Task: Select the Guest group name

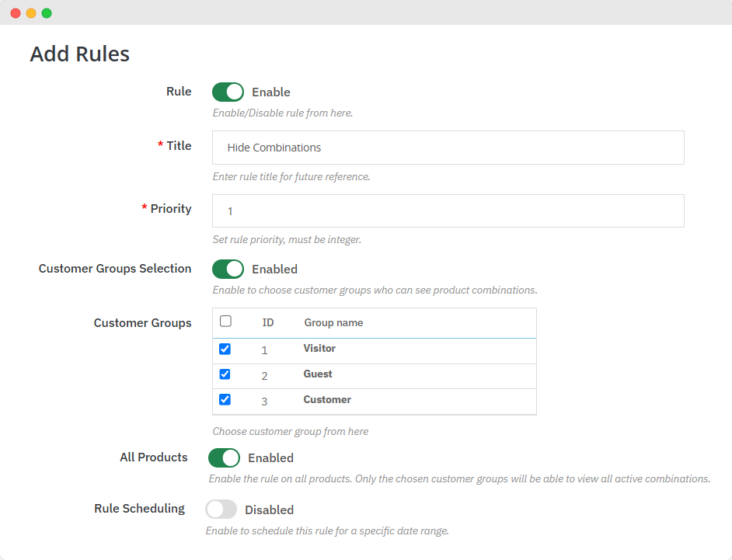Action: tap(318, 374)
